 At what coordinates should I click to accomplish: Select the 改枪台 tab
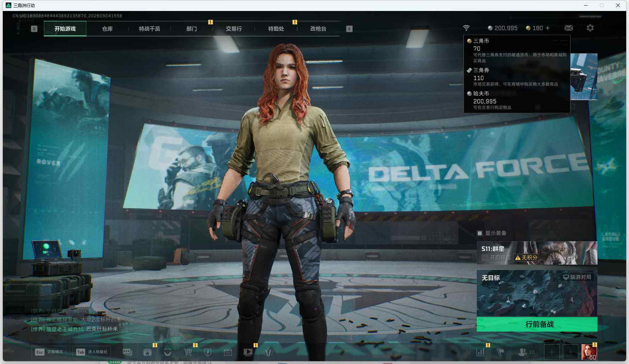318,29
